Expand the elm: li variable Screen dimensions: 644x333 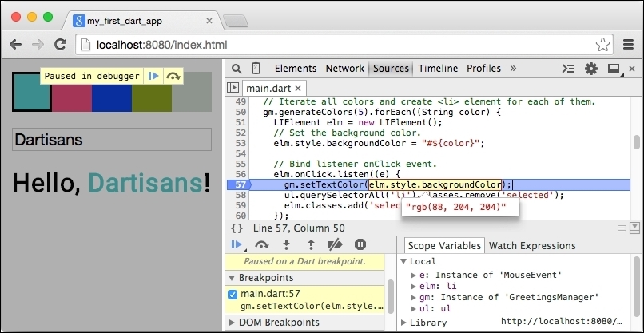[x=413, y=286]
